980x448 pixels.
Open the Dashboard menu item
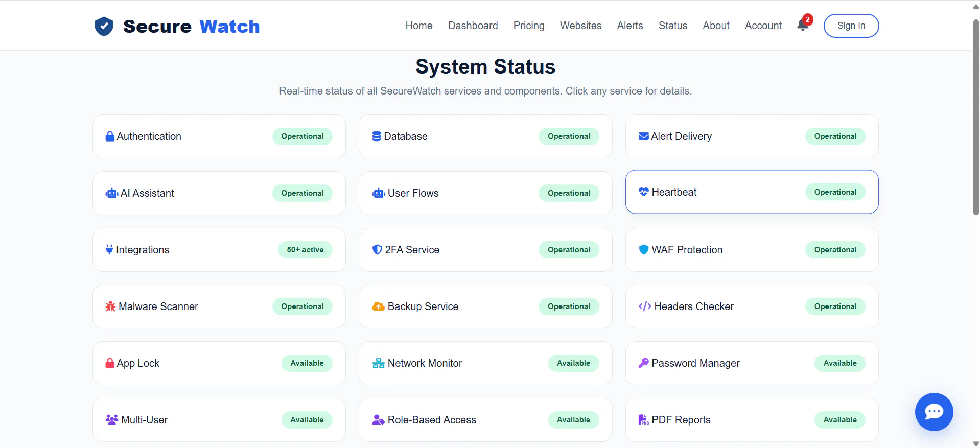click(x=473, y=26)
